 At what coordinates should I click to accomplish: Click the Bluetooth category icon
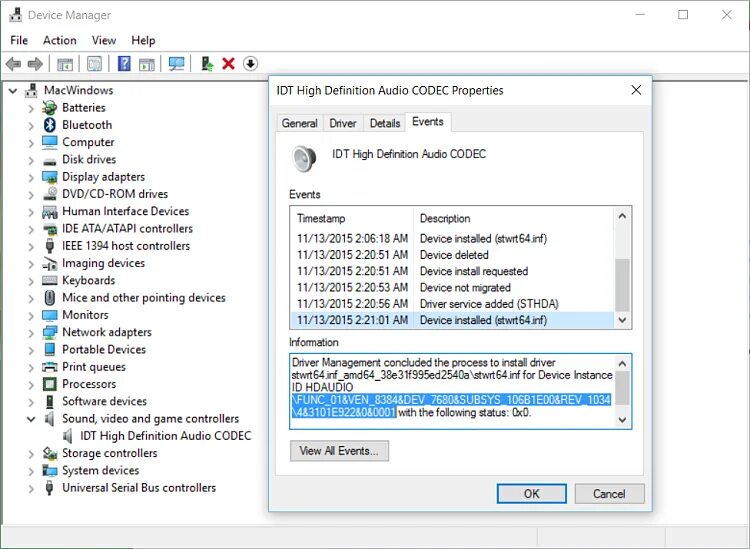(x=50, y=125)
